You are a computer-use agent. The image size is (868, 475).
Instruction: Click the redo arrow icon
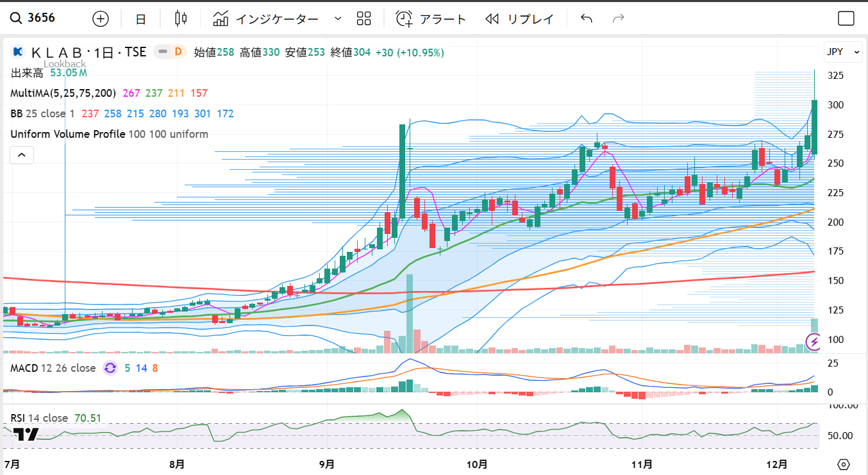click(x=618, y=19)
